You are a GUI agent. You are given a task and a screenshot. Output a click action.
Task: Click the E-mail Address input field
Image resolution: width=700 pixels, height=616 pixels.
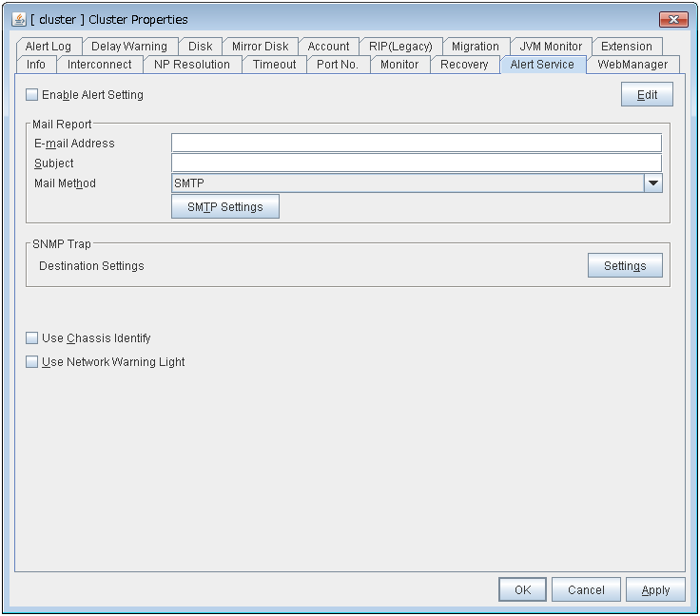(x=416, y=144)
